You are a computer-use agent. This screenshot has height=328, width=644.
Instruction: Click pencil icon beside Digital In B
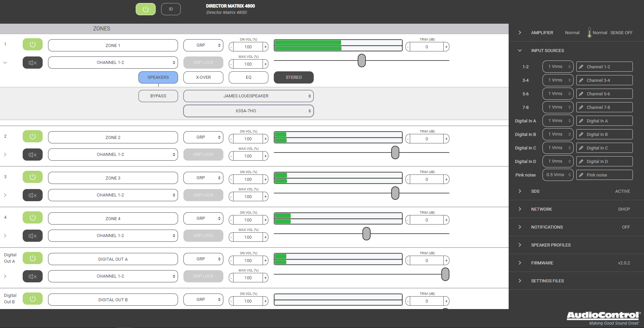tap(581, 135)
